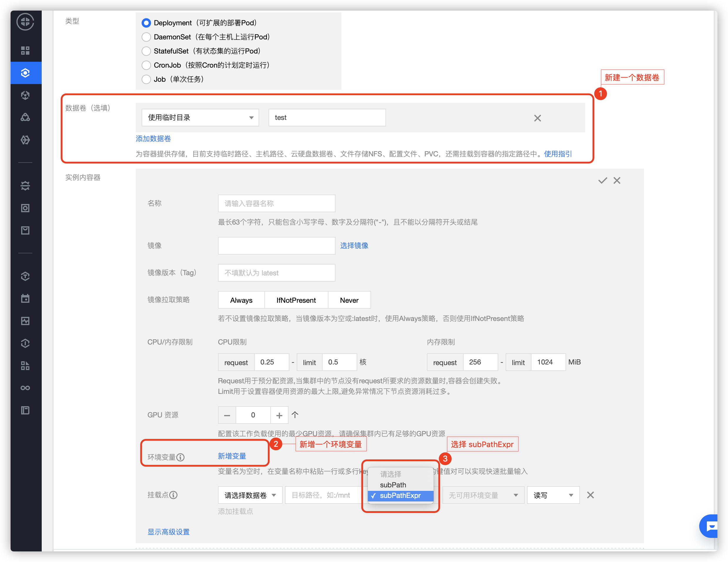
Task: Choose the Job (单次任务) radio option
Action: [x=146, y=79]
